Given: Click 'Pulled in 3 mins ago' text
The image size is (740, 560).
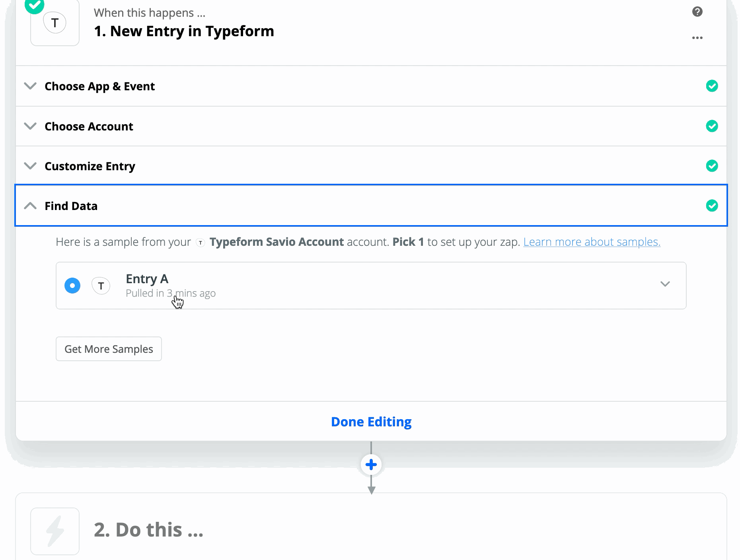Looking at the screenshot, I should point(171,293).
